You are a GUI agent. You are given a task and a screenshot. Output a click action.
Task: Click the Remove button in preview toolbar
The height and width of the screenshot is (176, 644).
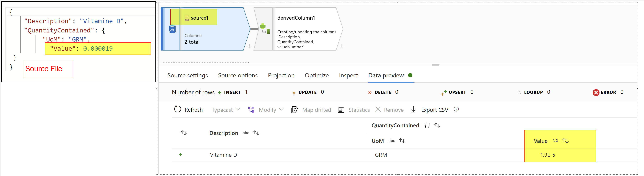[390, 109]
